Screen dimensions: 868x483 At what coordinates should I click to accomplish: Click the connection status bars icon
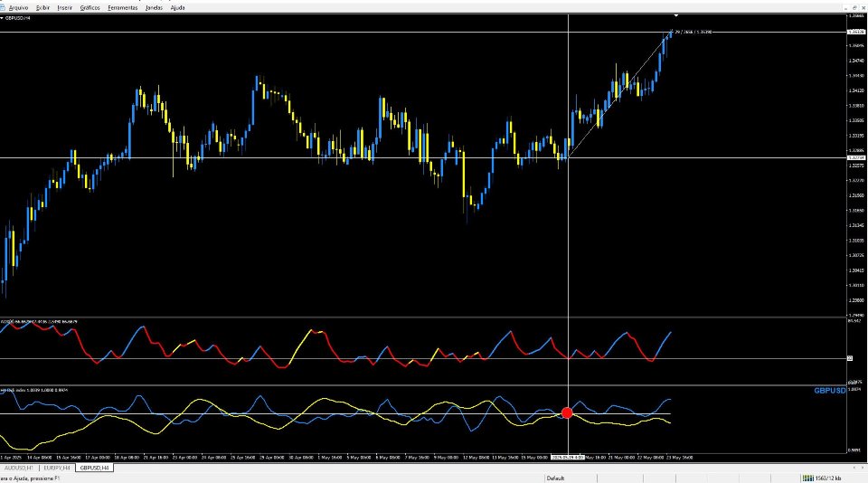coord(807,478)
